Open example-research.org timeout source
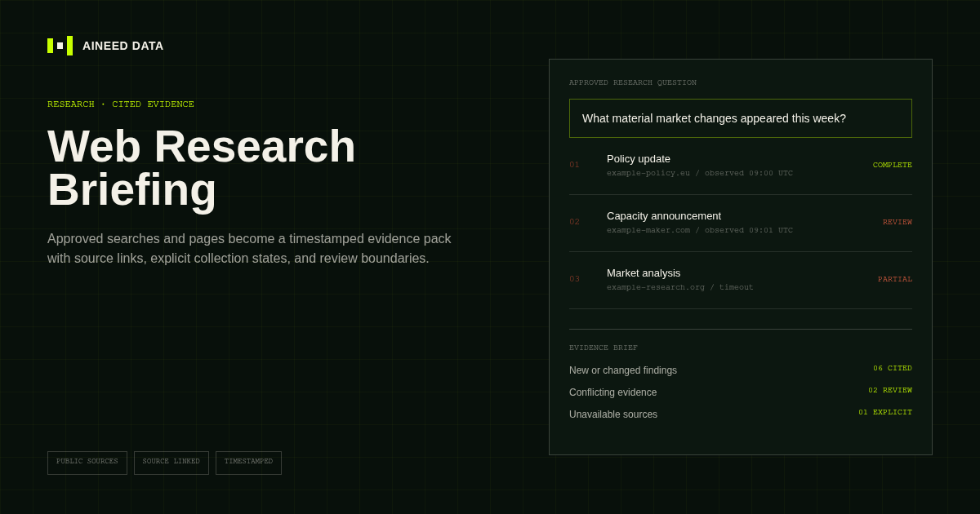 [x=680, y=288]
